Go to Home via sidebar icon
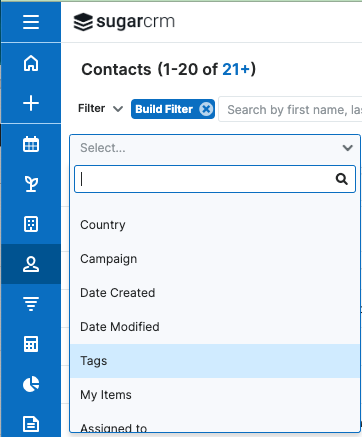Viewport: 362px width, 437px height. [x=31, y=63]
